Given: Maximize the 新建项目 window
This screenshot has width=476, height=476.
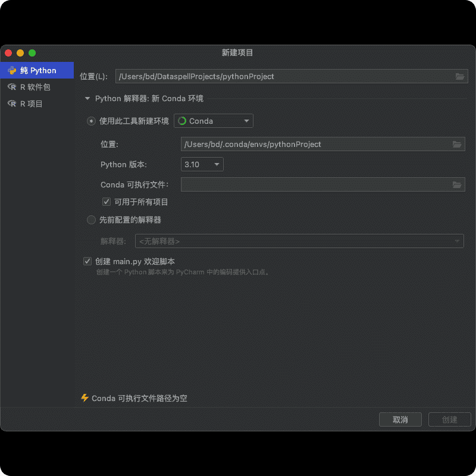Looking at the screenshot, I should coord(32,53).
